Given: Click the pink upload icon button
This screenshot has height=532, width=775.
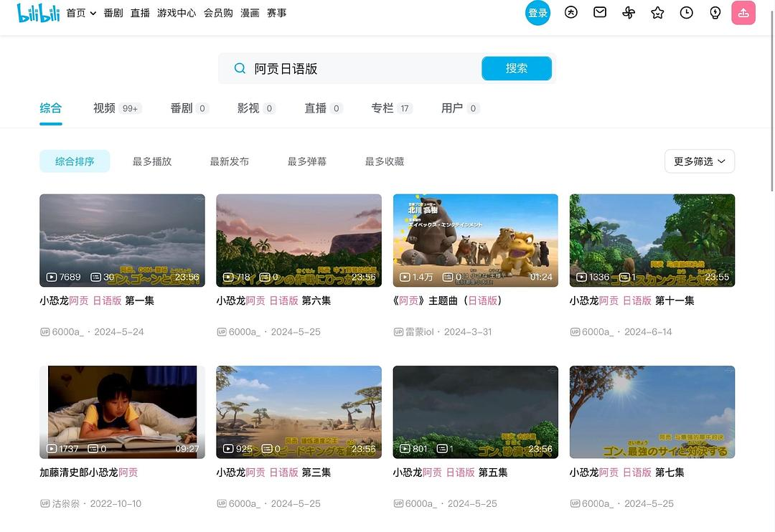Looking at the screenshot, I should 743,13.
